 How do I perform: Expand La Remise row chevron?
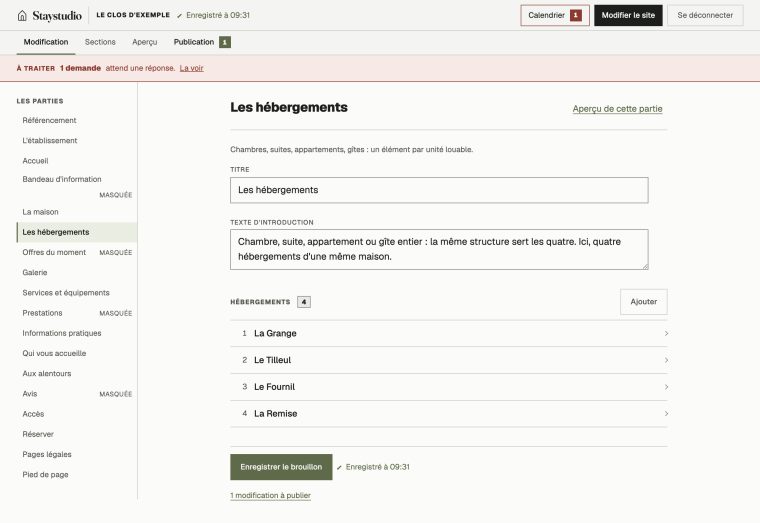tap(666, 413)
